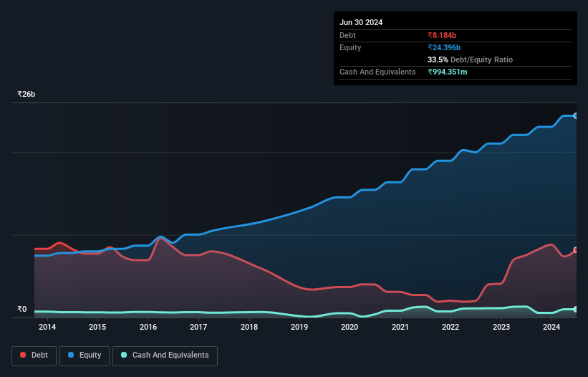Click the blue Equity legend dot
588x377 pixels.
pyautogui.click(x=71, y=355)
